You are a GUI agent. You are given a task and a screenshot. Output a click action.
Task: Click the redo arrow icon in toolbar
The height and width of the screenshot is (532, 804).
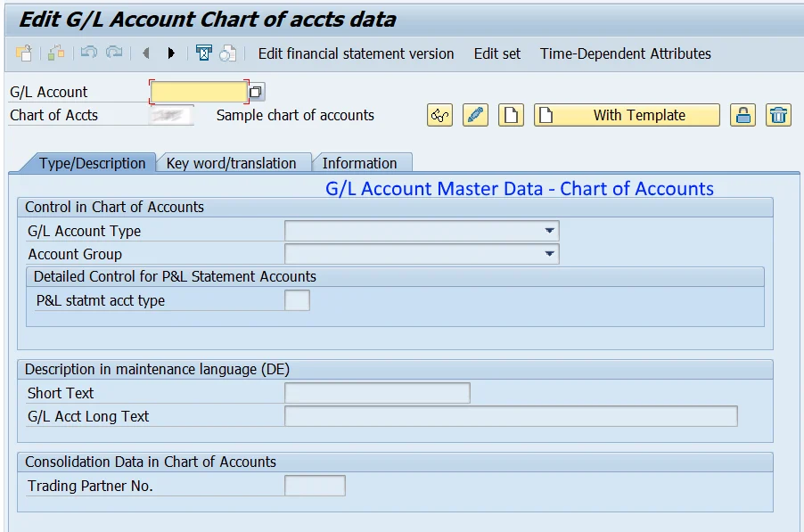click(114, 53)
